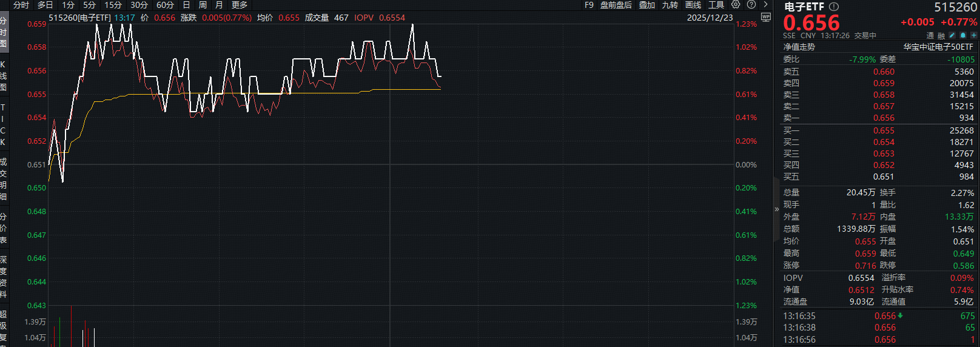Click the WP monitor icon near date
Viewport: 980px width, 347px height.
(x=765, y=18)
